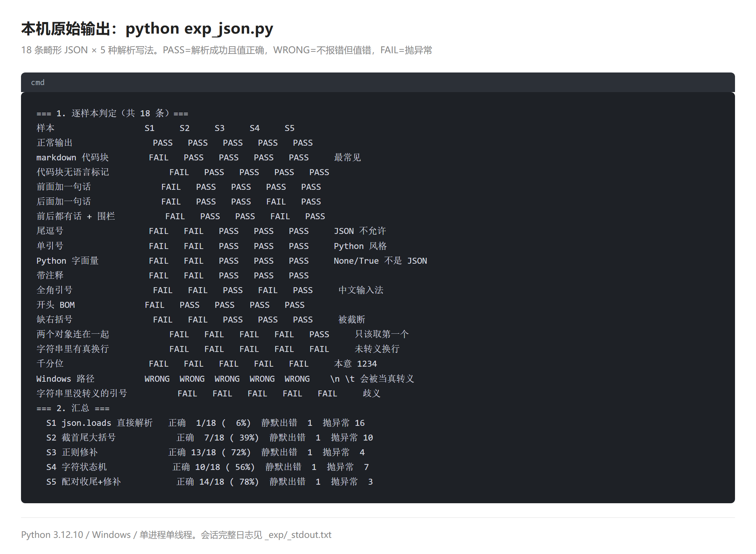Click the WRONG under S3 in Windows 路径 row
The height and width of the screenshot is (554, 756).
[x=227, y=379]
